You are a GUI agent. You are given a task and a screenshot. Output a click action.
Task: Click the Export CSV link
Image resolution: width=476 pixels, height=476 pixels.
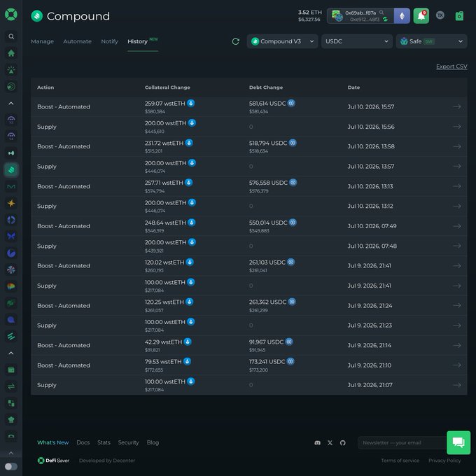pos(451,66)
